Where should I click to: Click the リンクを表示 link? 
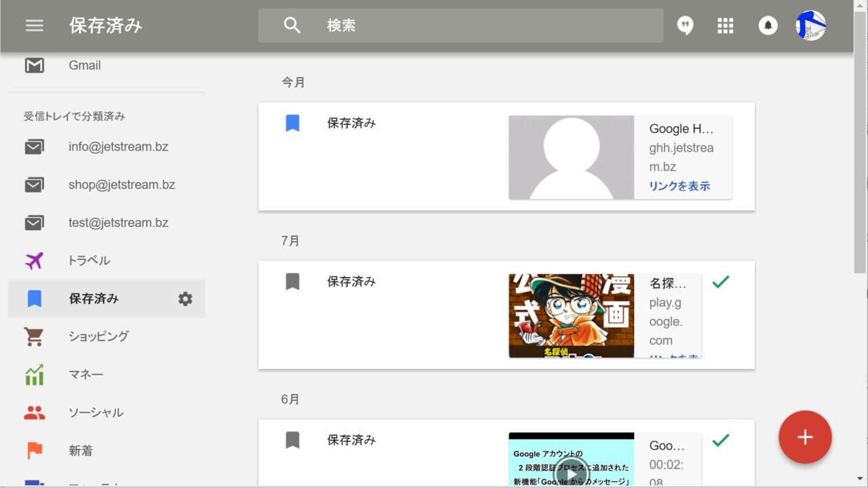click(679, 186)
